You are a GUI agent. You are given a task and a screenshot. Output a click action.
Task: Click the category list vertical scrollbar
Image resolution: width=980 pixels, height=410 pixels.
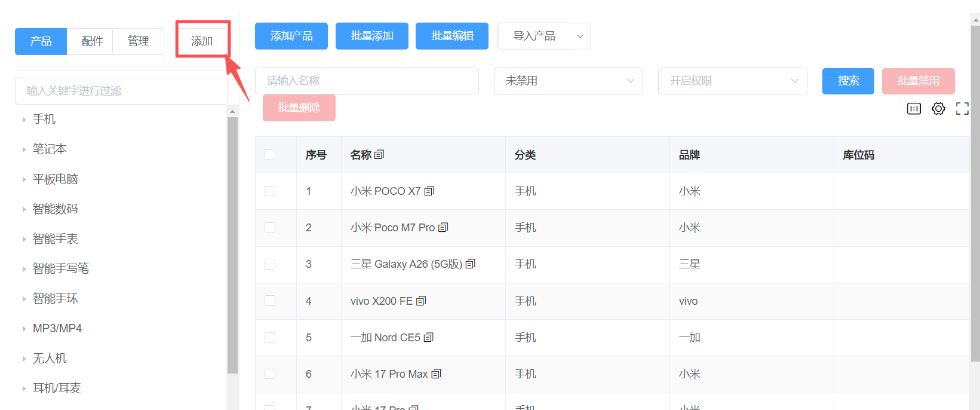click(232, 239)
